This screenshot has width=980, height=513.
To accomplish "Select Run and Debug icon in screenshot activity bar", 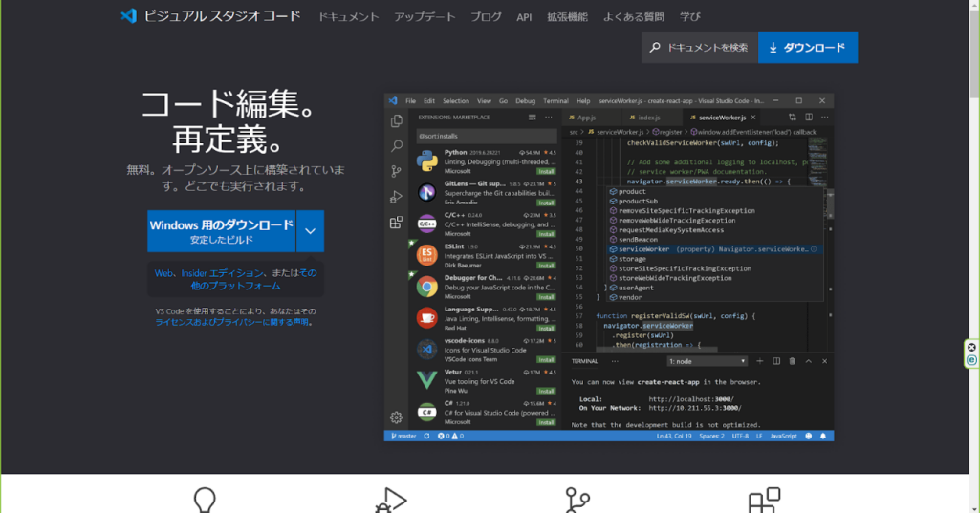I will pos(396,197).
